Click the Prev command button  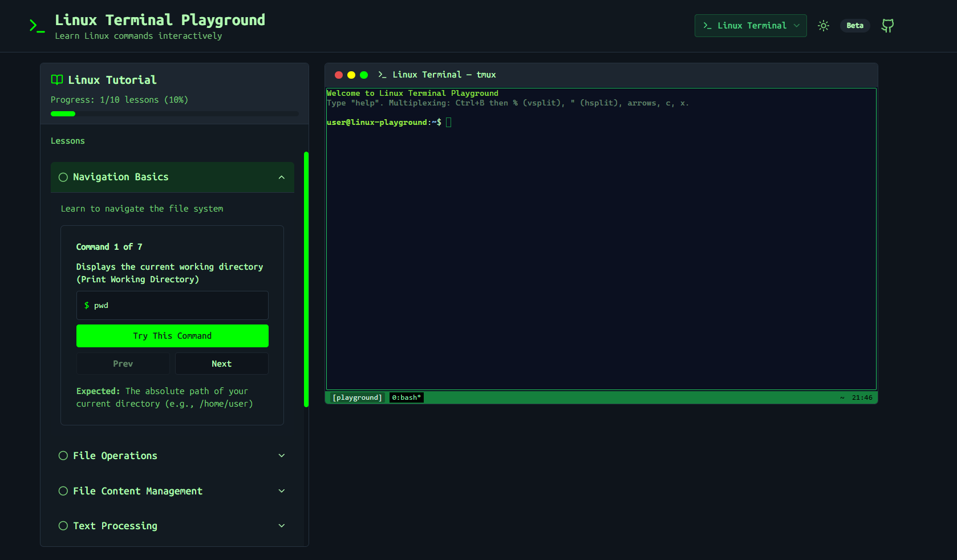[123, 364]
